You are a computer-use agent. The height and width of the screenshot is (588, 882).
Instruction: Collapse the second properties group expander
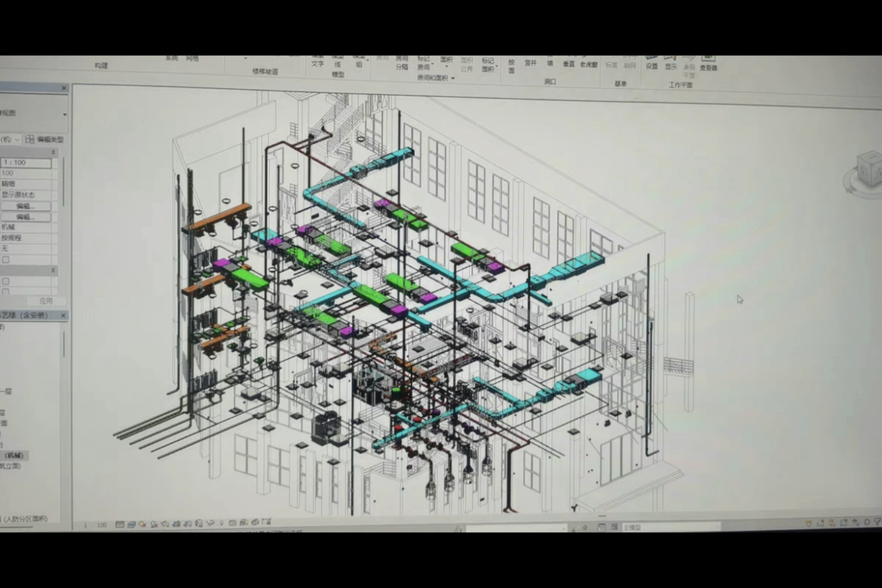pos(53,270)
